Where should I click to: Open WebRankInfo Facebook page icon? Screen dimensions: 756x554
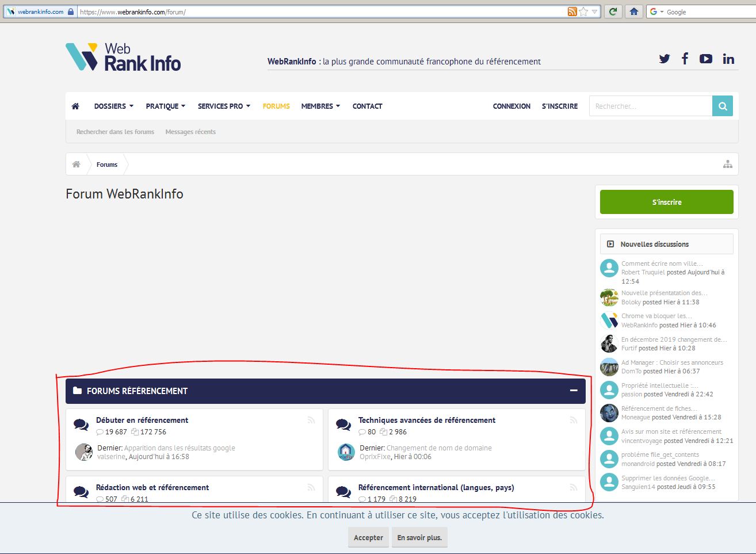click(x=685, y=58)
